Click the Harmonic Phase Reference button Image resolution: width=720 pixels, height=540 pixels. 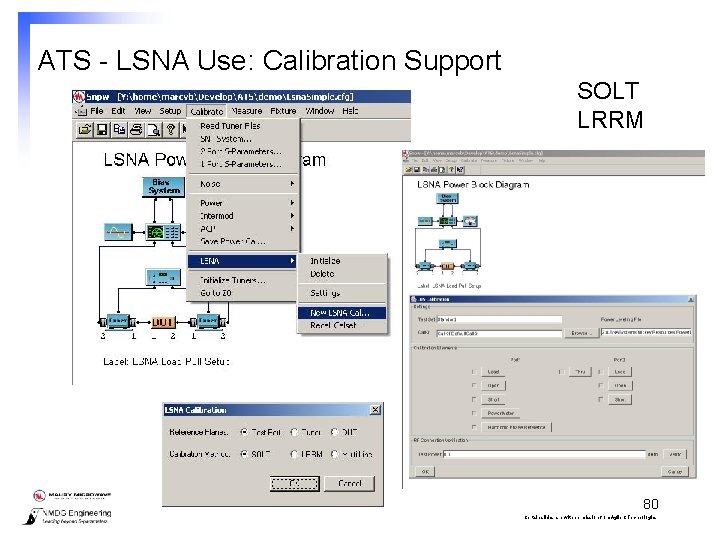516,427
